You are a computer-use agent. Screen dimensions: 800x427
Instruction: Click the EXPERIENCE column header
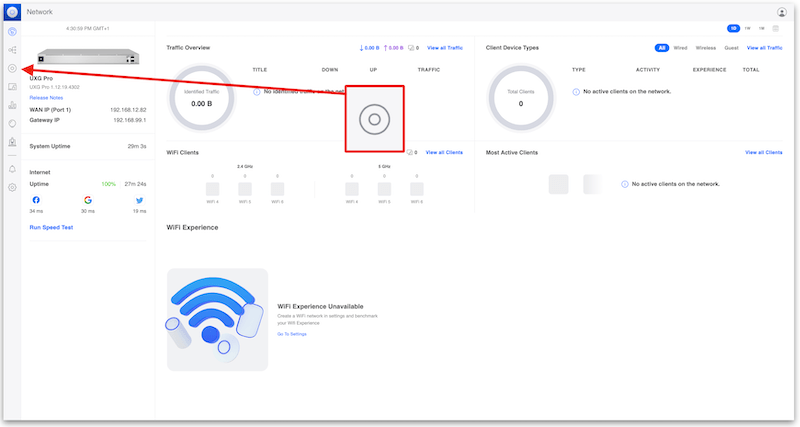(x=709, y=70)
